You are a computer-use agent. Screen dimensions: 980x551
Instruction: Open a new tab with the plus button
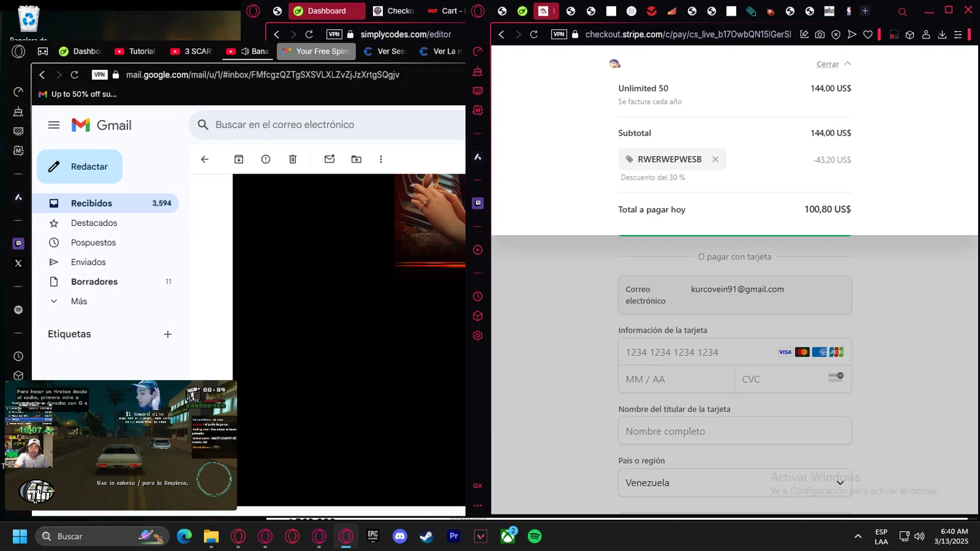[x=865, y=11]
